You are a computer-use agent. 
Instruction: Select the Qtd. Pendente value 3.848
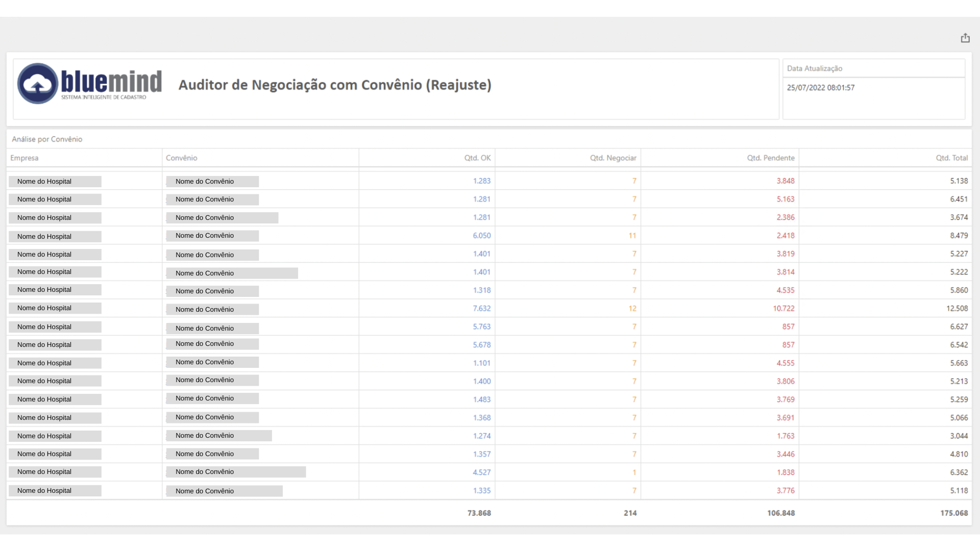click(786, 181)
